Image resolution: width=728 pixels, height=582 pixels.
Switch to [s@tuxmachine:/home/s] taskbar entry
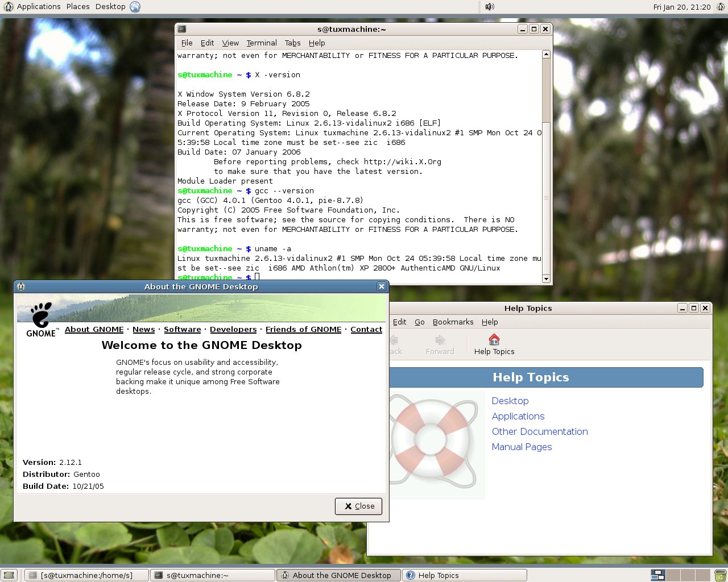pos(87,575)
